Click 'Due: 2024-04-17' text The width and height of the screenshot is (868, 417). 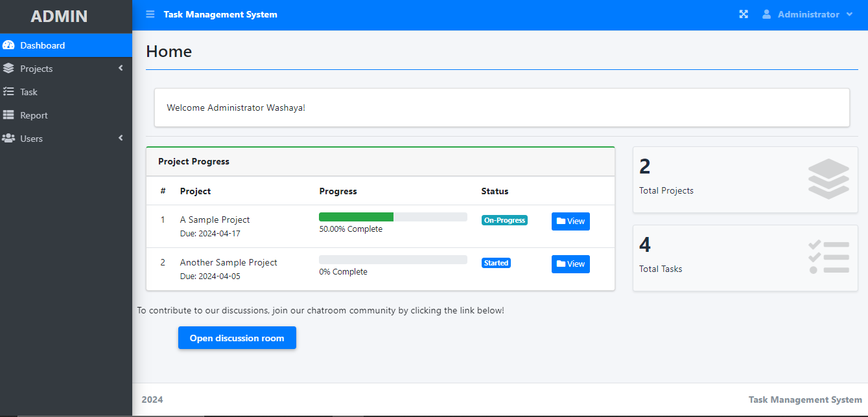click(210, 233)
